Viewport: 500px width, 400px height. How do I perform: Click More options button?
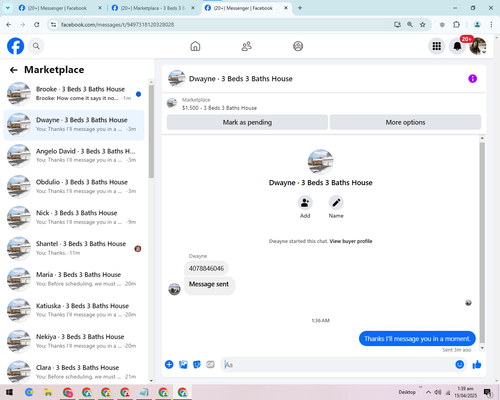point(405,122)
